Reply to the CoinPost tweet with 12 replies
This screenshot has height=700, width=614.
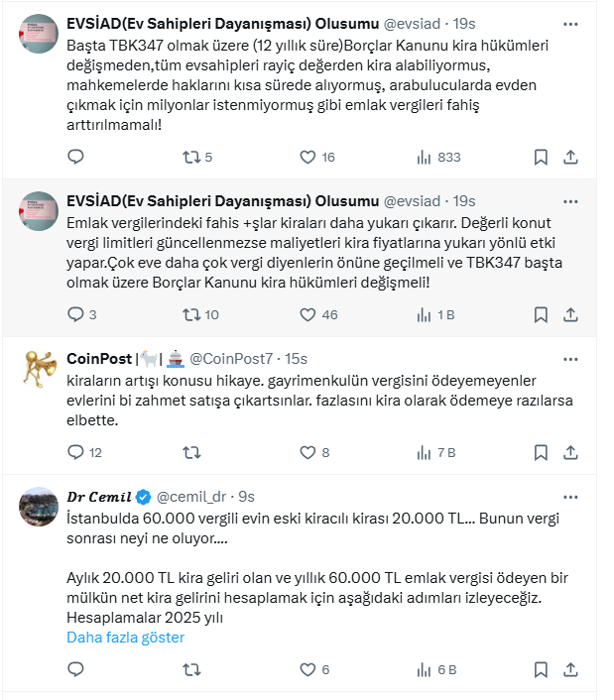(x=75, y=452)
